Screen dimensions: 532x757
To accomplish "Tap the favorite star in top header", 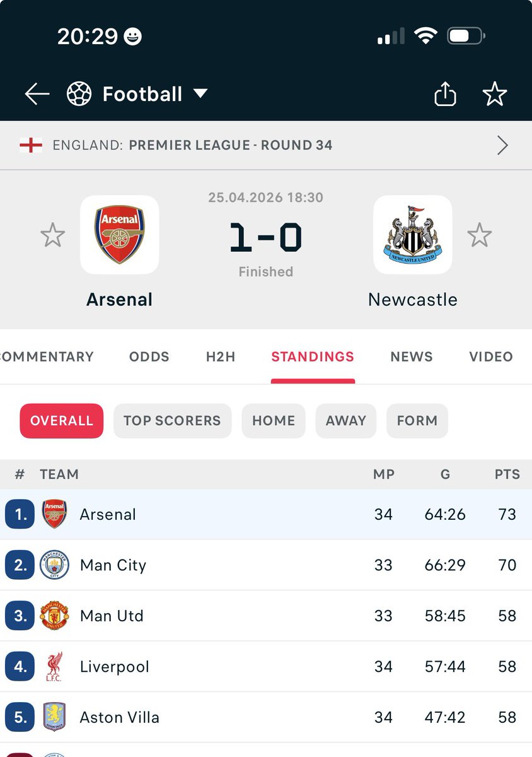I will (495, 95).
